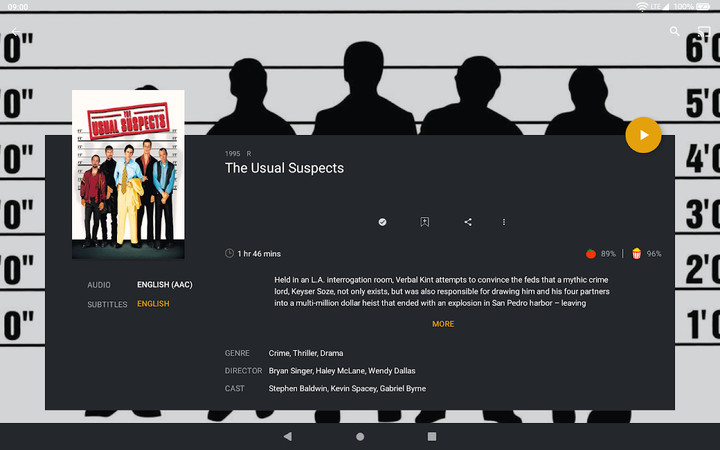Tap Android home circle button
Image resolution: width=720 pixels, height=450 pixels.
(x=360, y=436)
